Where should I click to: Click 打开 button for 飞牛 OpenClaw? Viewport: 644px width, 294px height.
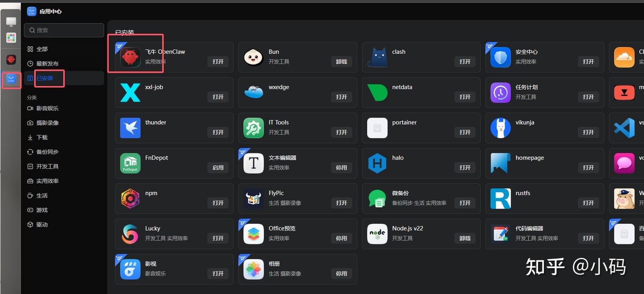coord(218,62)
